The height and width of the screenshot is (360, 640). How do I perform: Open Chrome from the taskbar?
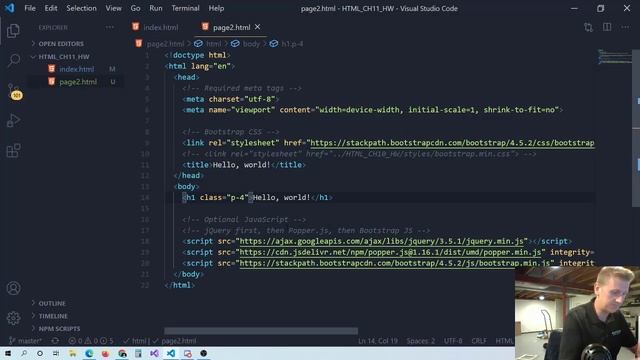[122, 353]
